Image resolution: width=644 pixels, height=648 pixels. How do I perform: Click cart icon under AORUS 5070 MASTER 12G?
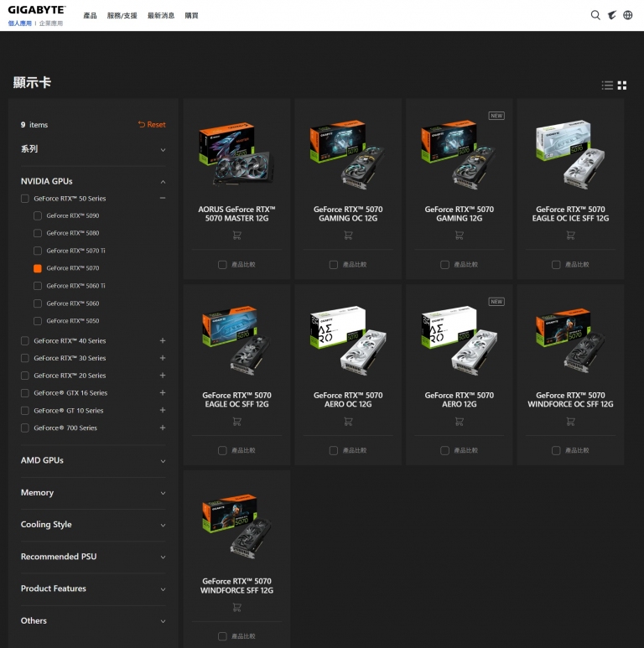coord(236,236)
